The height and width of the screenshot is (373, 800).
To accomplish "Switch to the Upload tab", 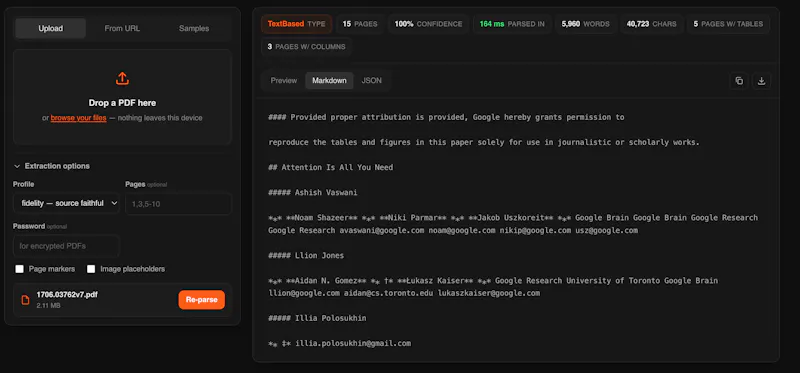I will pos(51,29).
